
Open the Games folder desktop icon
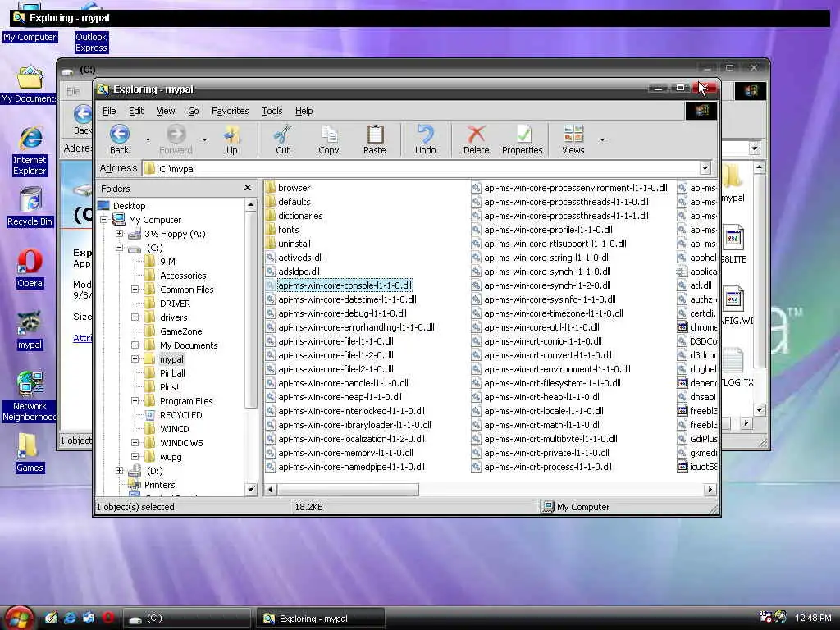30,453
